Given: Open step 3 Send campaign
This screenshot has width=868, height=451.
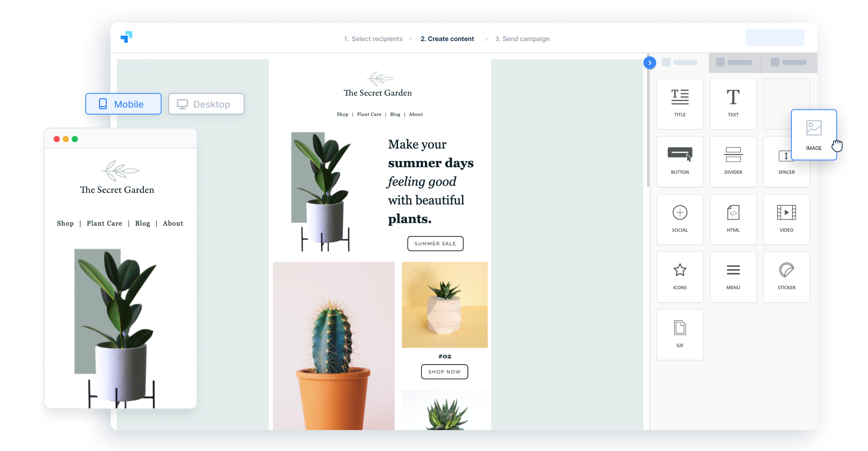Looking at the screenshot, I should [522, 39].
